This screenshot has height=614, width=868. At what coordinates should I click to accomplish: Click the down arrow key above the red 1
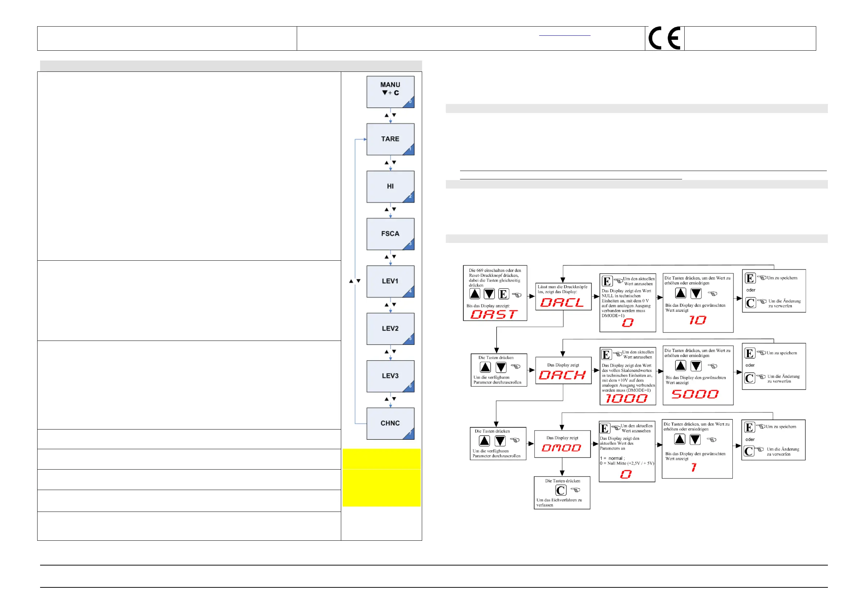tap(695, 439)
